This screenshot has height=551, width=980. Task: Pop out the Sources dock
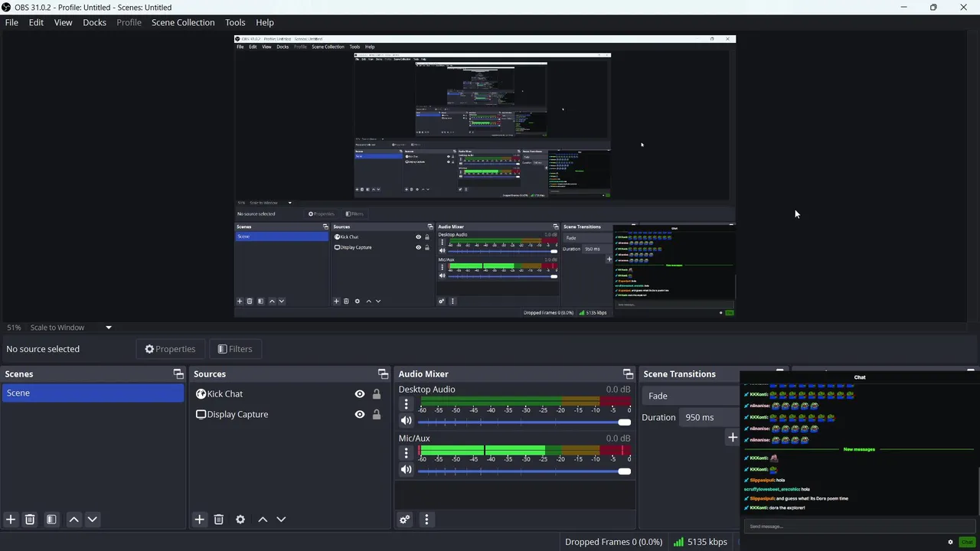tap(383, 373)
